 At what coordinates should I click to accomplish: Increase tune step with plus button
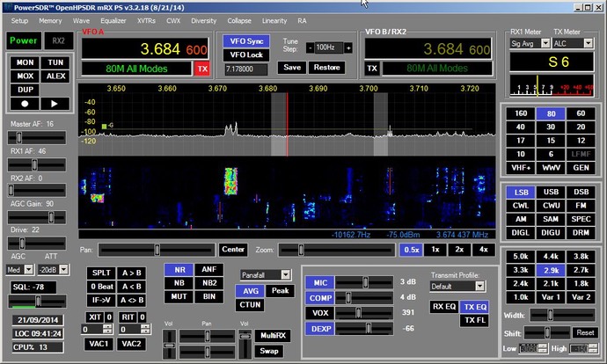[x=348, y=47]
